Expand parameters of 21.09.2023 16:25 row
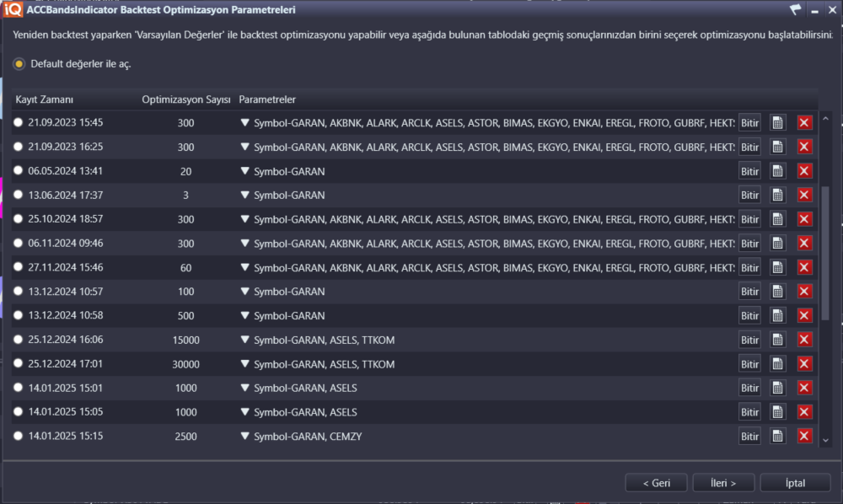The width and height of the screenshot is (843, 504). coord(244,147)
